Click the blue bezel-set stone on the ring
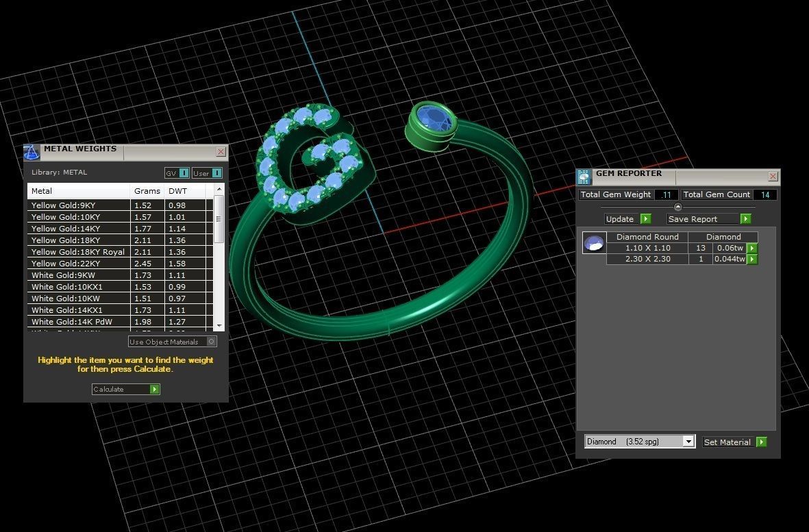The height and width of the screenshot is (532, 809). coord(434,118)
